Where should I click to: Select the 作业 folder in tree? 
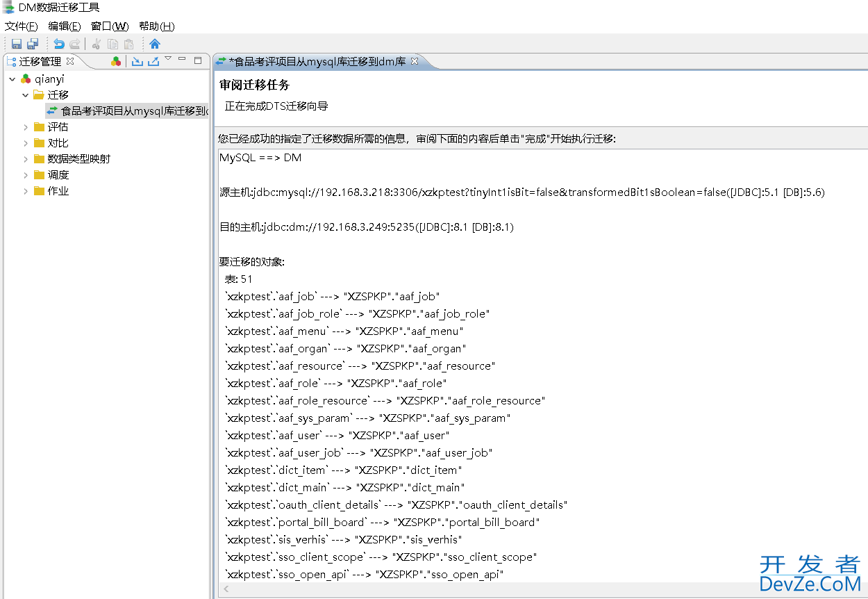tap(58, 190)
